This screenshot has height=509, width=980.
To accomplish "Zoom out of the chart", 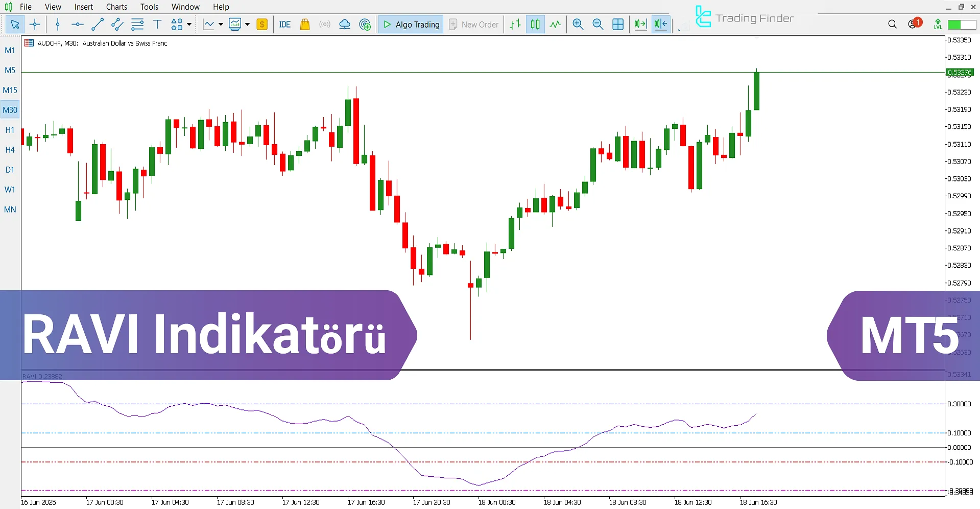I will (x=598, y=25).
